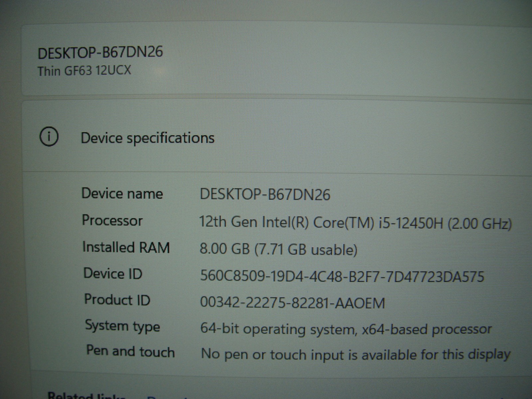Select the Thin GF63 12UCX model text
Image resolution: width=532 pixels, height=399 pixels.
pos(84,70)
